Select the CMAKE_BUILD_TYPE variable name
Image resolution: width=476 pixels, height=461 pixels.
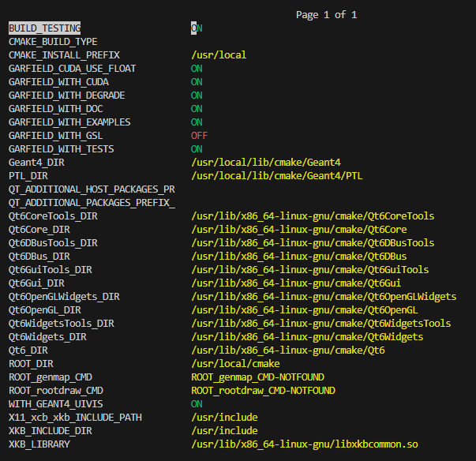[53, 42]
